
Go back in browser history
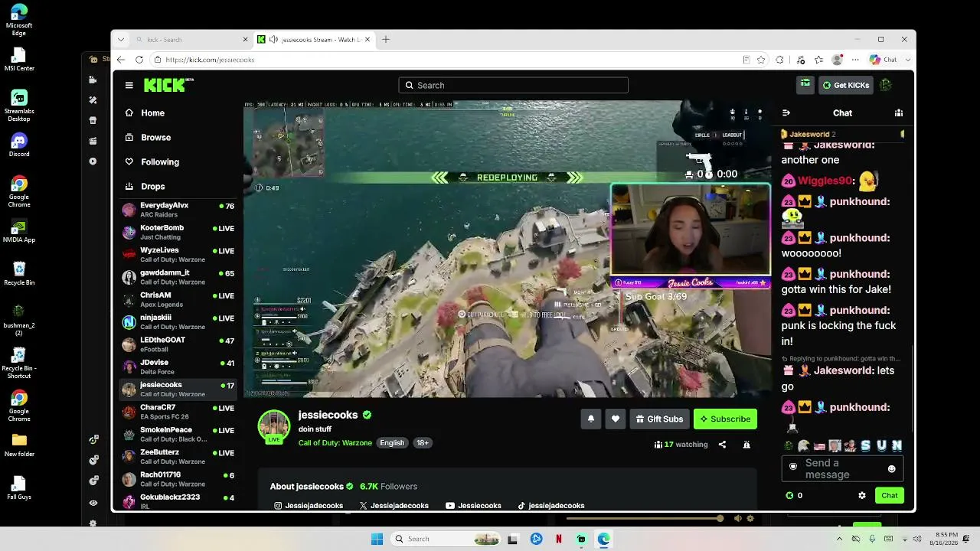pos(120,60)
